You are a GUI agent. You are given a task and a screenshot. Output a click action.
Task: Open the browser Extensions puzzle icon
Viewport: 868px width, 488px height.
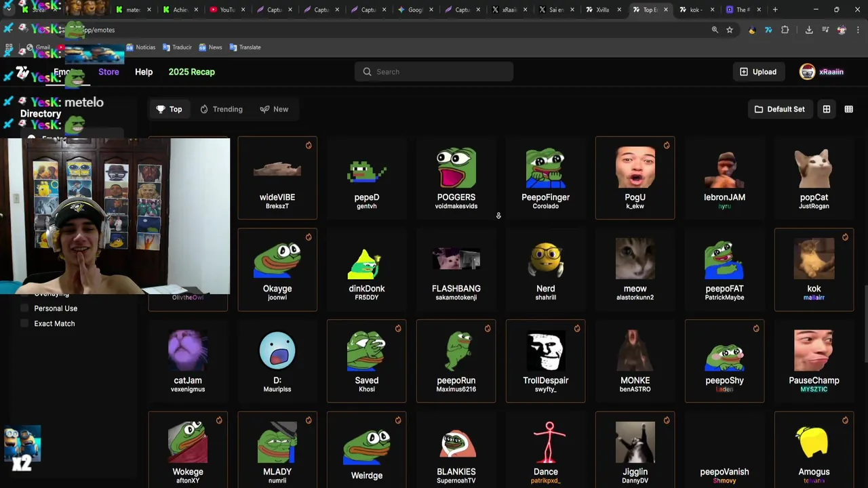click(x=785, y=30)
